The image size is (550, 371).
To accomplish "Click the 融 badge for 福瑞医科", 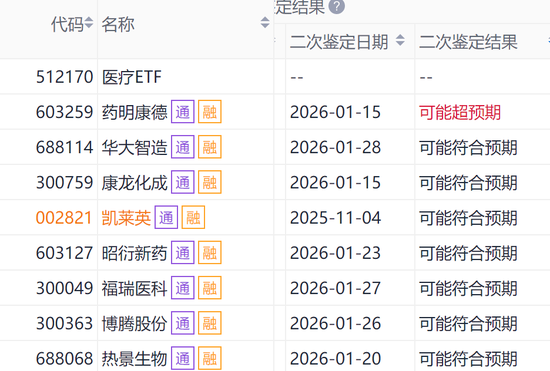I will (210, 288).
